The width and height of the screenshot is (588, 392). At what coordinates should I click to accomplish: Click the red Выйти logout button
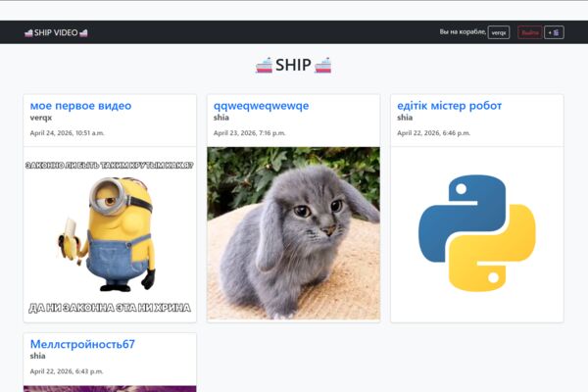(x=530, y=32)
